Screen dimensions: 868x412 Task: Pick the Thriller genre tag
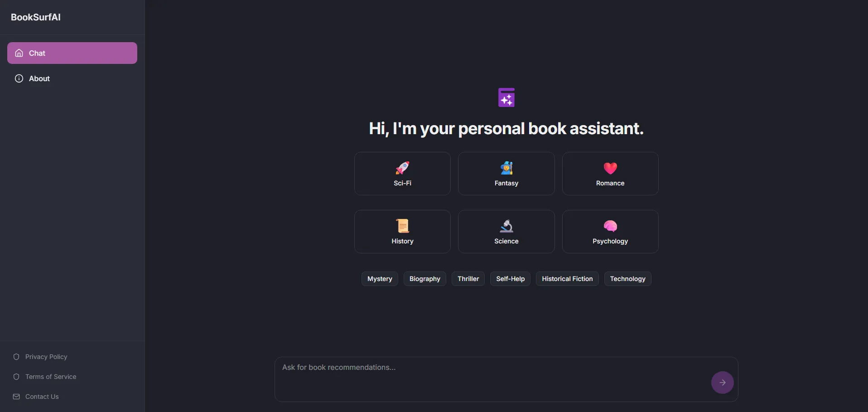coord(468,279)
